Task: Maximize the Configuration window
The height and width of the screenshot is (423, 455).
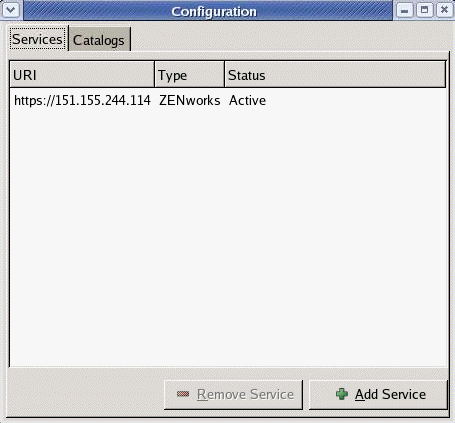Action: (x=424, y=10)
